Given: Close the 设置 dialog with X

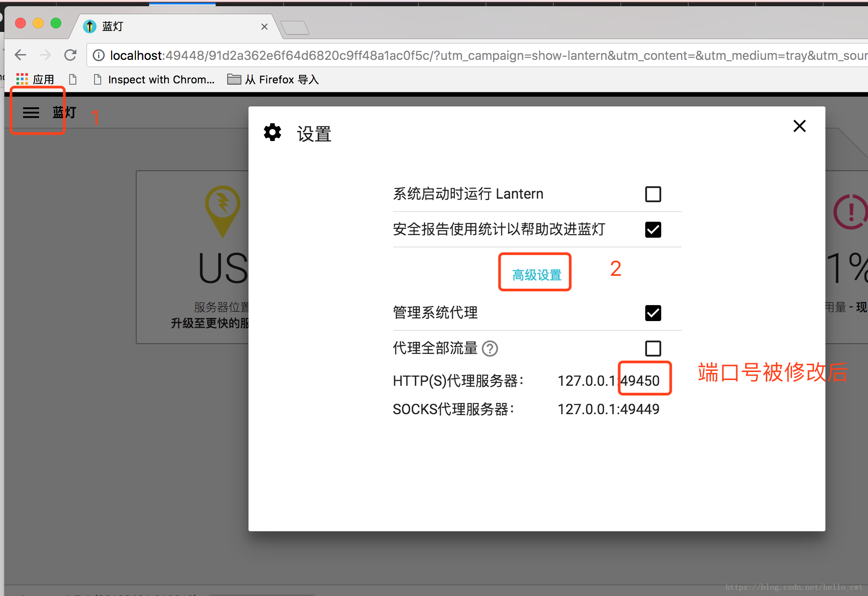Looking at the screenshot, I should (x=800, y=126).
